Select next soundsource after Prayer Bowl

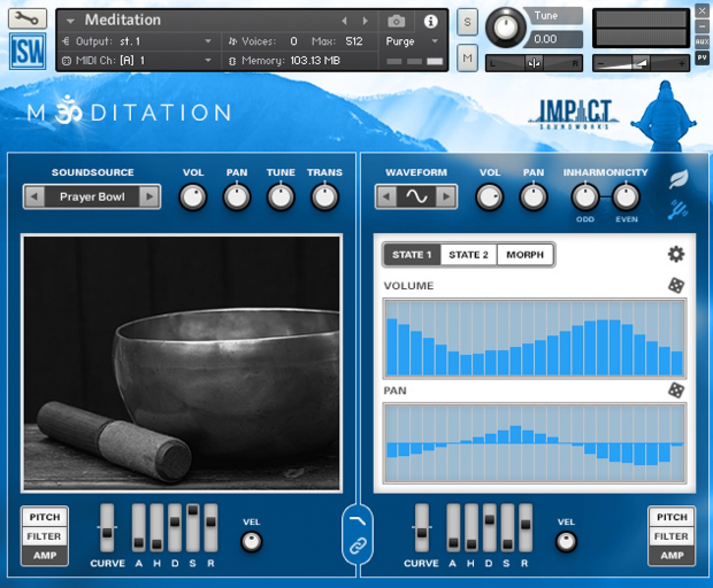(x=149, y=197)
